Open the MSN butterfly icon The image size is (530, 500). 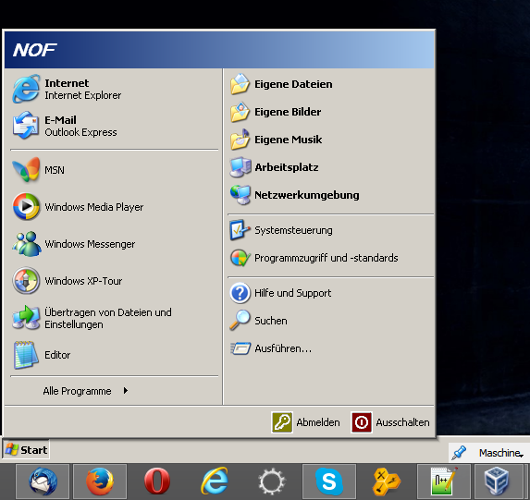coord(26,170)
